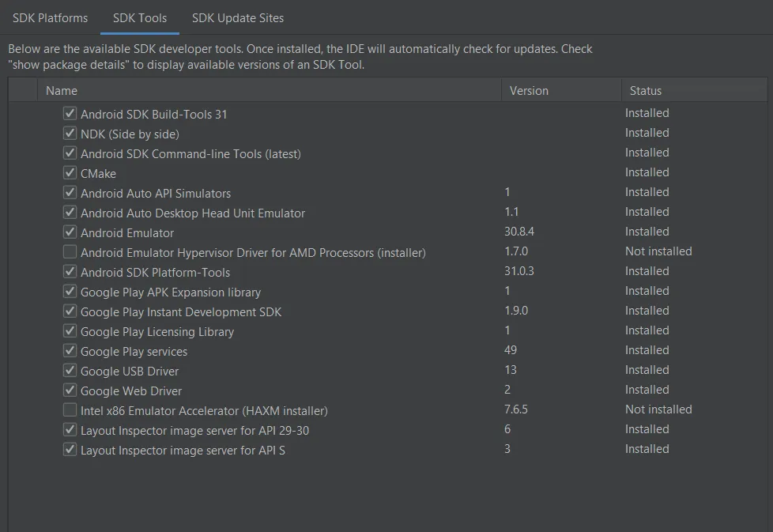Image resolution: width=773 pixels, height=532 pixels.
Task: Toggle the NDK (Side by side) checkbox
Action: pyautogui.click(x=70, y=134)
